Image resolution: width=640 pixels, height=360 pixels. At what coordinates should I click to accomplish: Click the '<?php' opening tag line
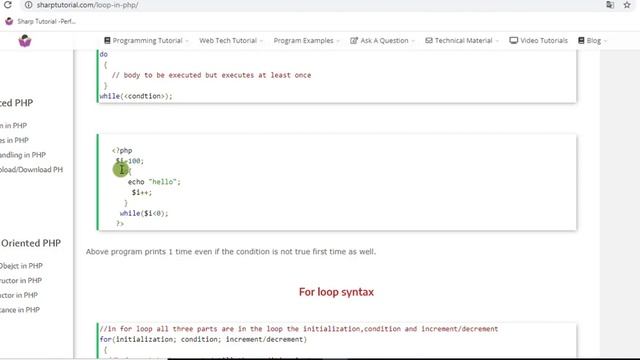point(122,150)
